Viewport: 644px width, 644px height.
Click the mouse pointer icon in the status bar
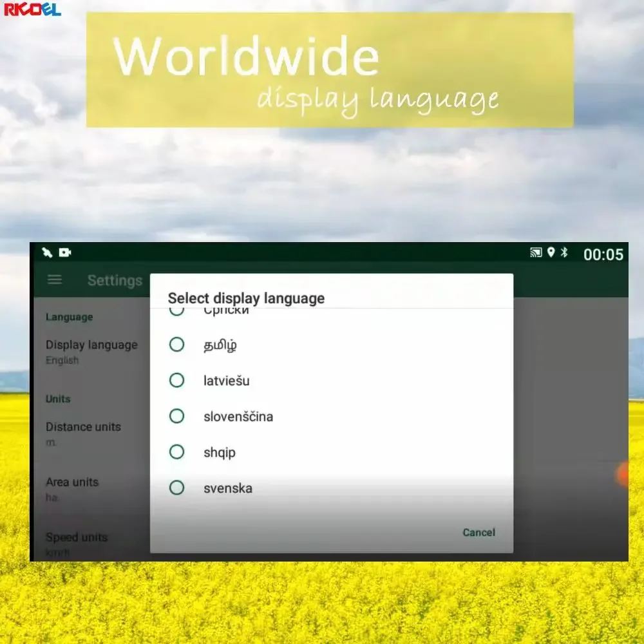coord(46,252)
